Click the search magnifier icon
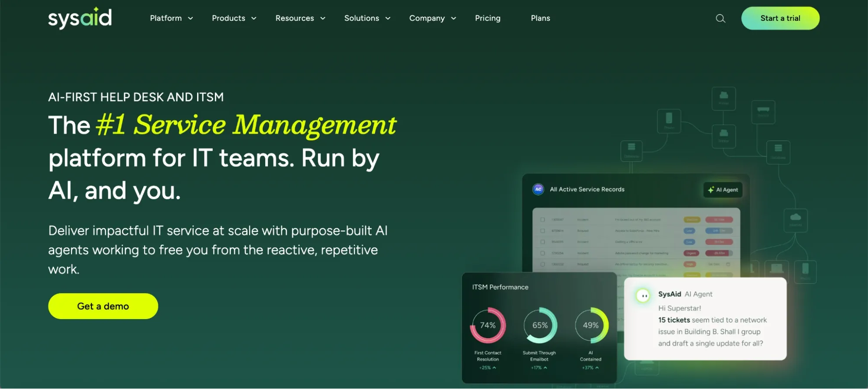Image resolution: width=868 pixels, height=389 pixels. tap(720, 18)
